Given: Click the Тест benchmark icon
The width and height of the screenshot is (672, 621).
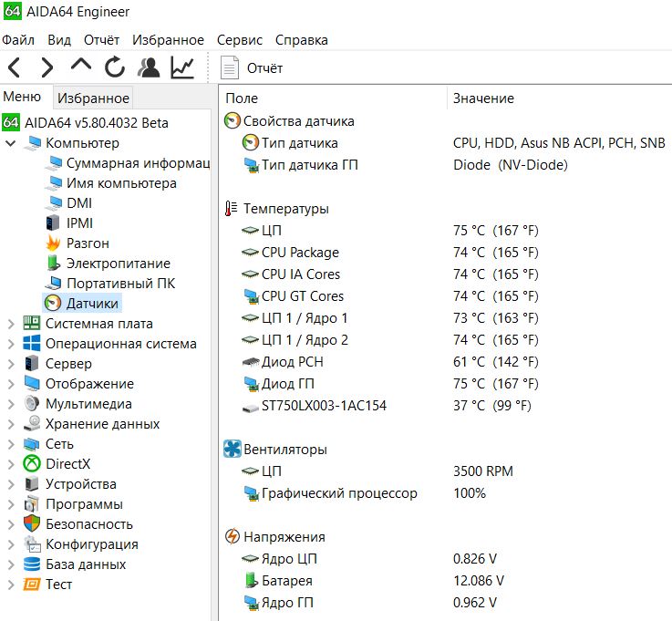Looking at the screenshot, I should pyautogui.click(x=32, y=585).
